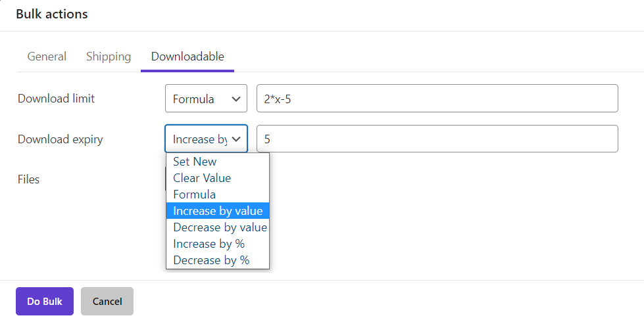Viewport: 644px width, 322px height.
Task: Click the "Download limit" field label
Action: click(x=56, y=99)
